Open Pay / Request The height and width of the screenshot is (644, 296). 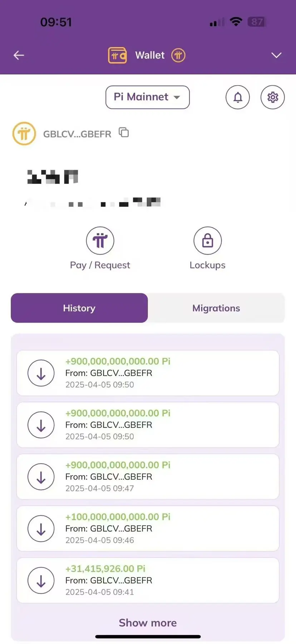pos(100,248)
